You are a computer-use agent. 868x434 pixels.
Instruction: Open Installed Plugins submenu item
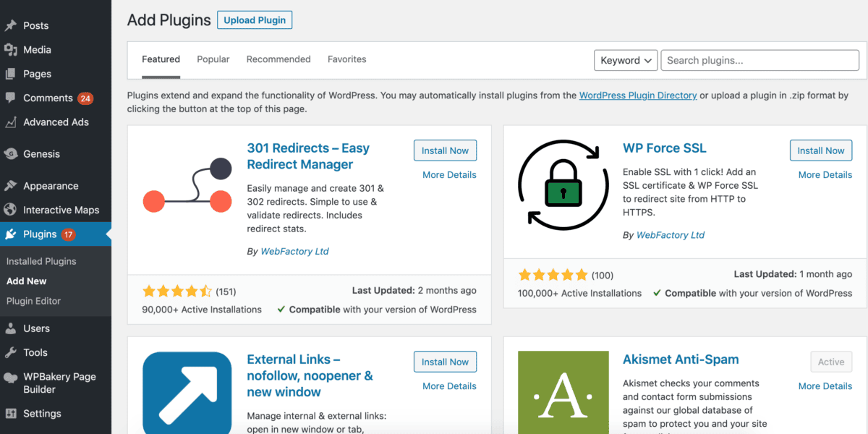pyautogui.click(x=41, y=261)
